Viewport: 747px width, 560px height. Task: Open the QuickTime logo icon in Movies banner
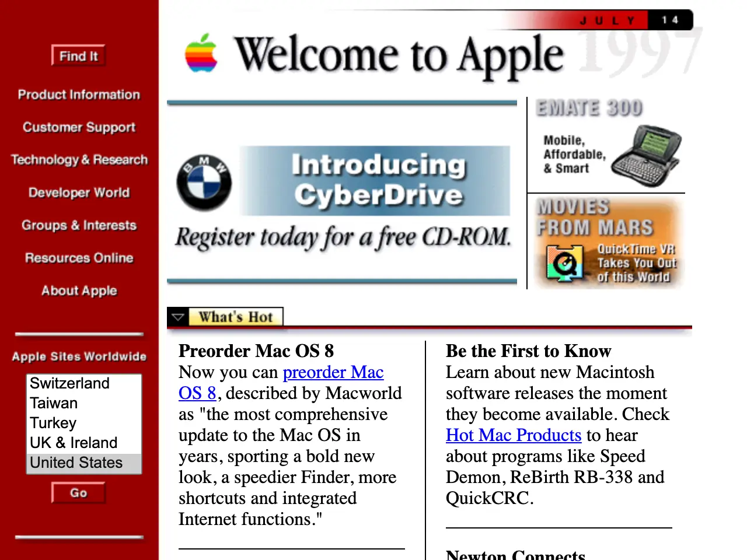(x=564, y=264)
